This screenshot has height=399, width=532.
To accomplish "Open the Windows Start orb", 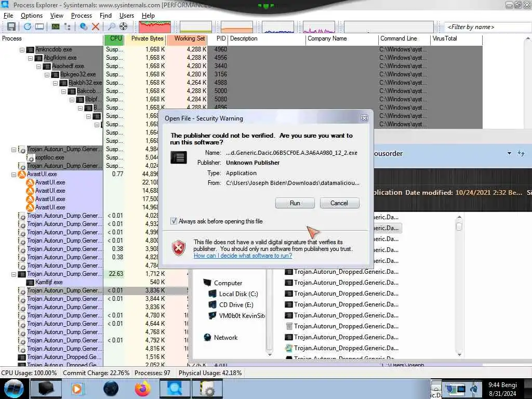I will point(14,389).
